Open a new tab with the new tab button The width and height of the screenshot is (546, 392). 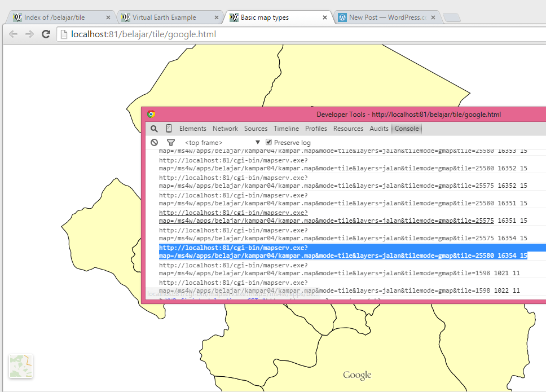(x=452, y=18)
